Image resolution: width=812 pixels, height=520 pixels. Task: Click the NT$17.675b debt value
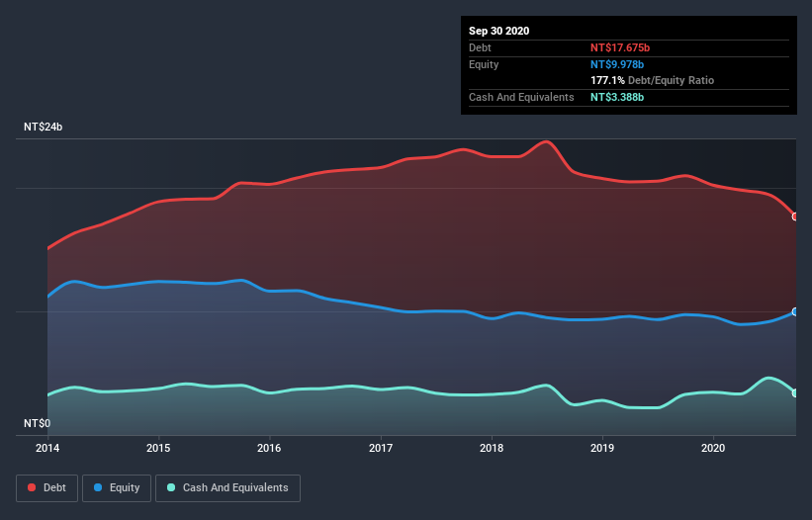(620, 47)
